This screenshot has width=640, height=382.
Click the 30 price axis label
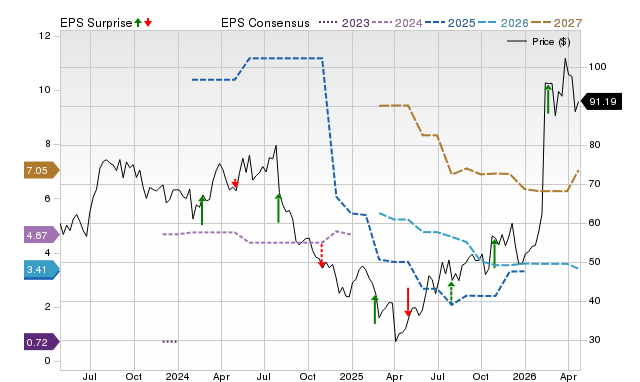pos(594,340)
